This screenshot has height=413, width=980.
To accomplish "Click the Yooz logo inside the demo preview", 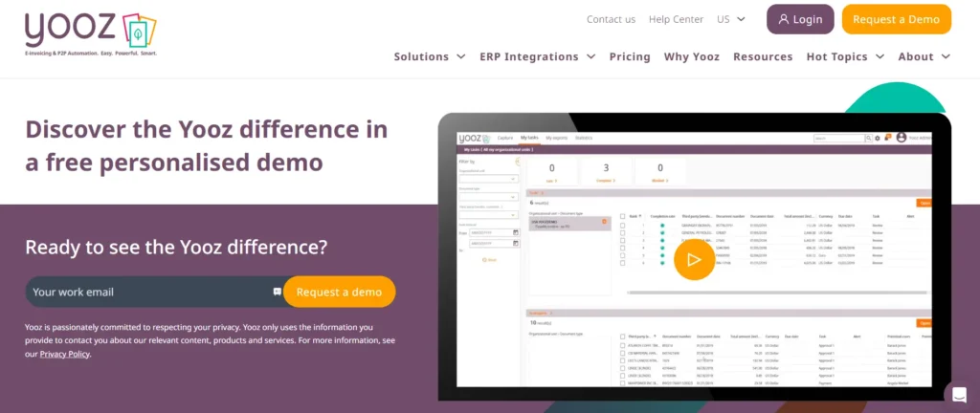I will (x=475, y=138).
